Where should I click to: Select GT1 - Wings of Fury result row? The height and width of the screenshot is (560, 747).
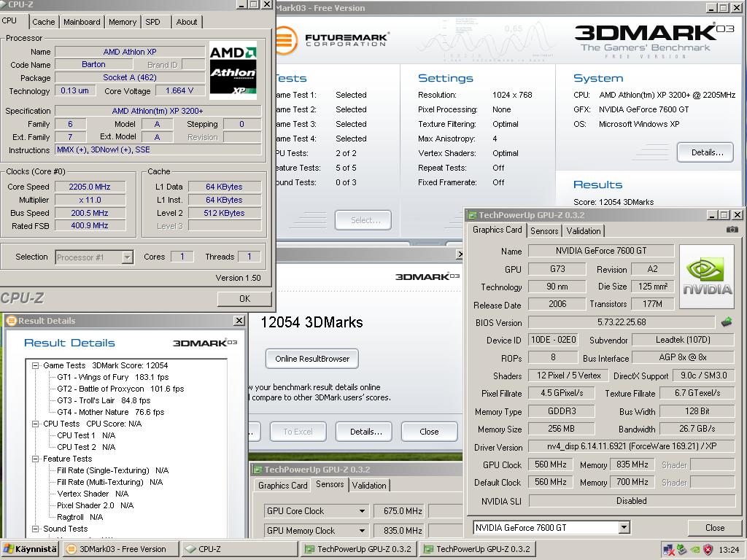[x=113, y=377]
